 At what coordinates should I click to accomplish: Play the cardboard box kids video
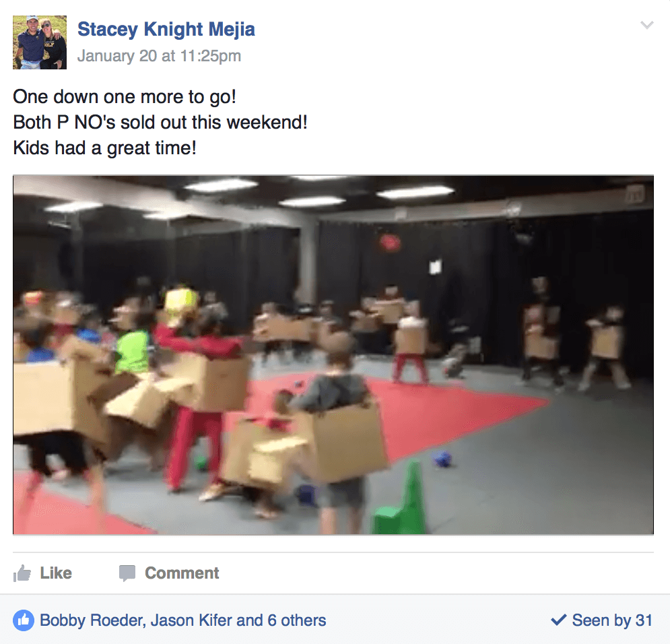click(333, 355)
